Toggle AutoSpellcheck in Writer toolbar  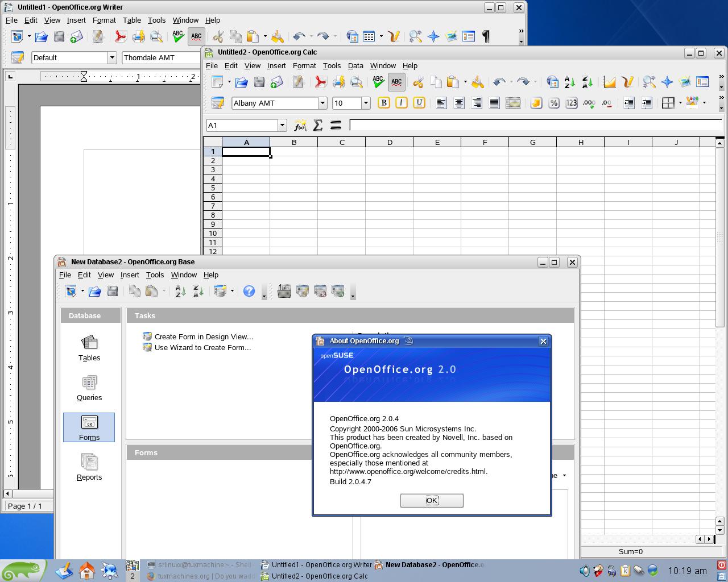point(196,36)
